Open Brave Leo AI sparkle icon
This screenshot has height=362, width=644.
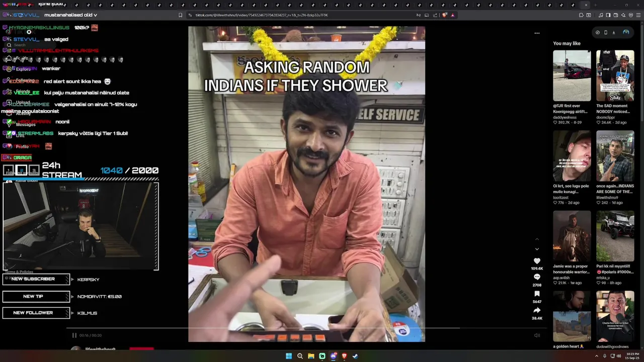tap(623, 15)
